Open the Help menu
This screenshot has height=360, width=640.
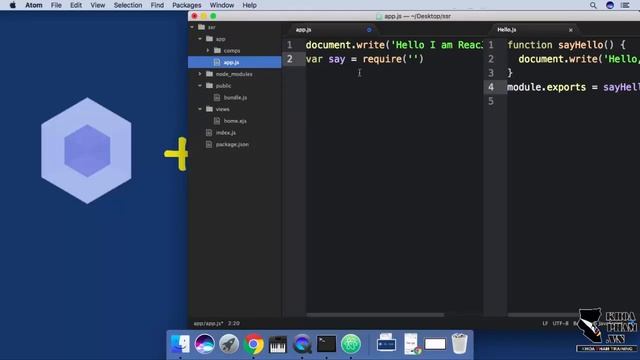pos(249,5)
